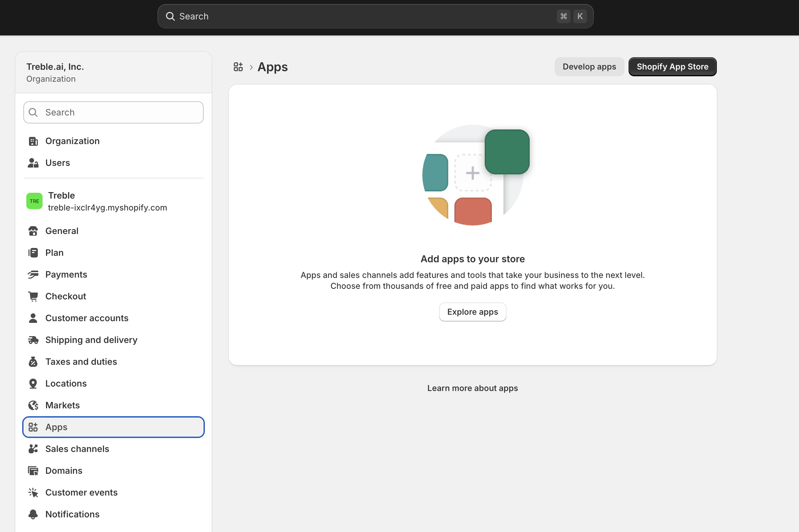Click the magnifier icon in the top search bar

pyautogui.click(x=170, y=16)
